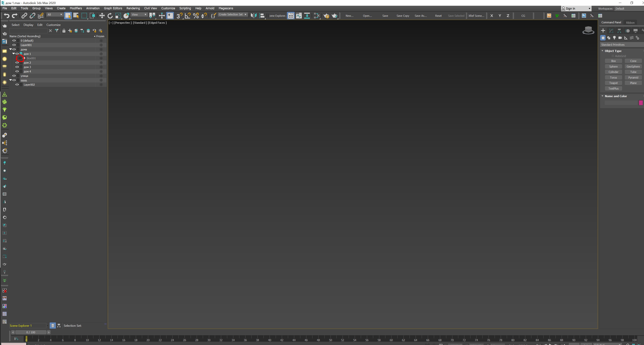
Task: Open the Render Setup teapot icon
Action: pos(326,16)
